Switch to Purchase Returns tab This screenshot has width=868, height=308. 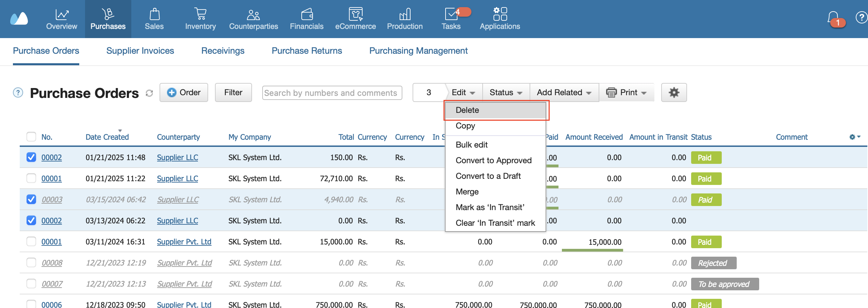coord(307,51)
